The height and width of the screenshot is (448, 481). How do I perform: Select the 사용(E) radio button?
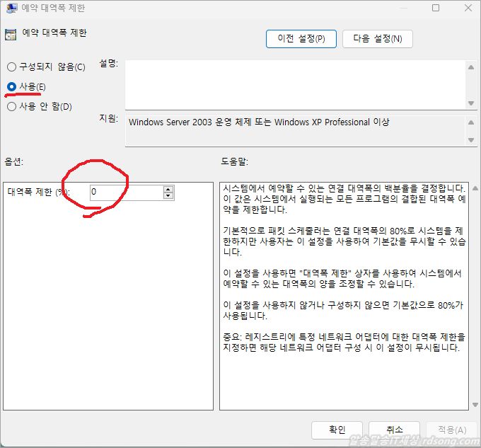coord(11,86)
